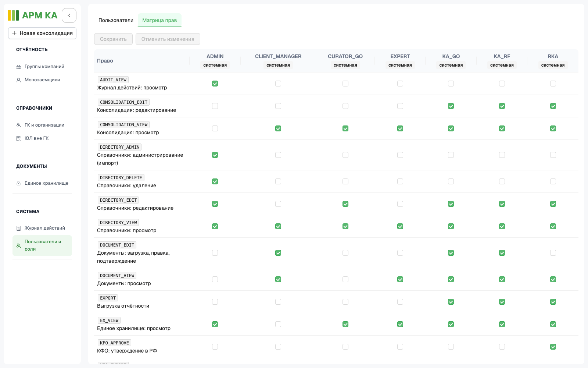Screen dimensions: 588x368
Task: Click the Отменить изменения button
Action: tap(168, 39)
